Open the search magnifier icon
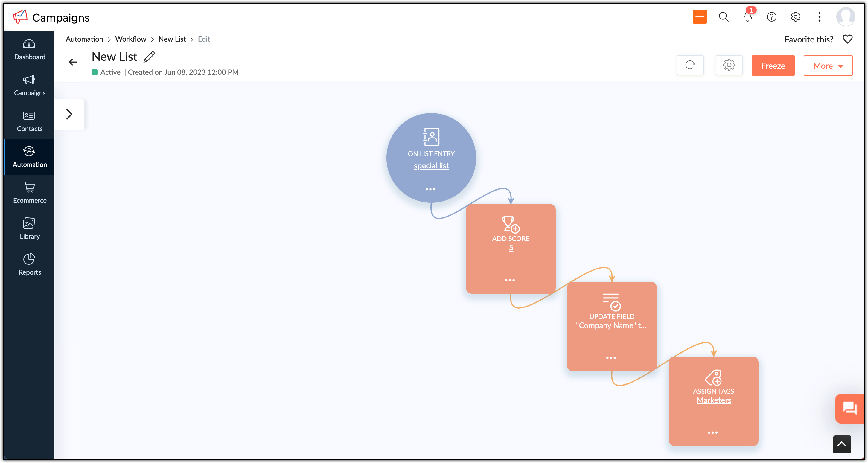 [x=724, y=17]
